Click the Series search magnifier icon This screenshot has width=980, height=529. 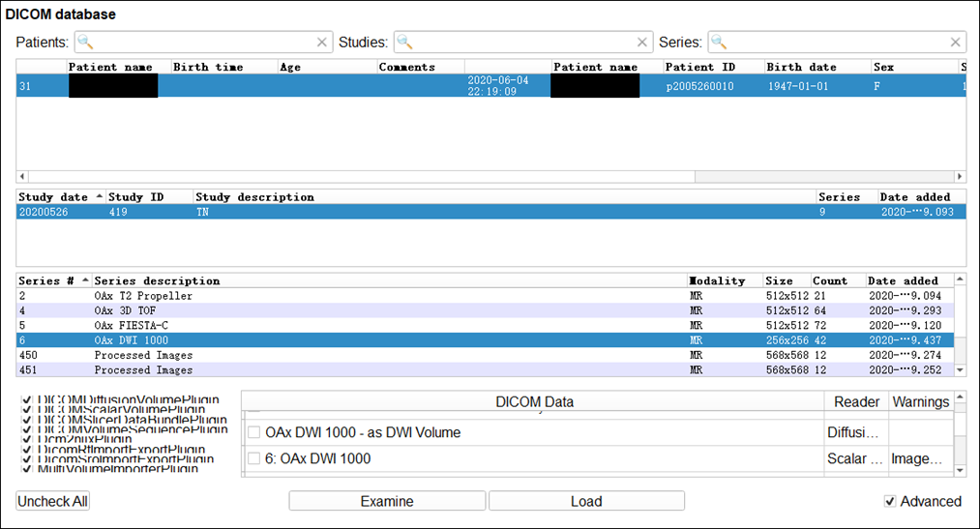(x=719, y=43)
